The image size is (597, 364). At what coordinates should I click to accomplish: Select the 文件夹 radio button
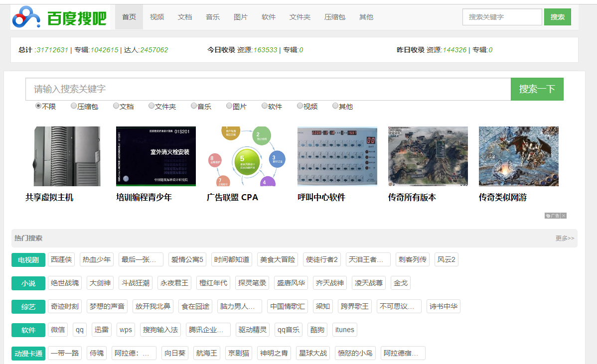[x=151, y=106]
